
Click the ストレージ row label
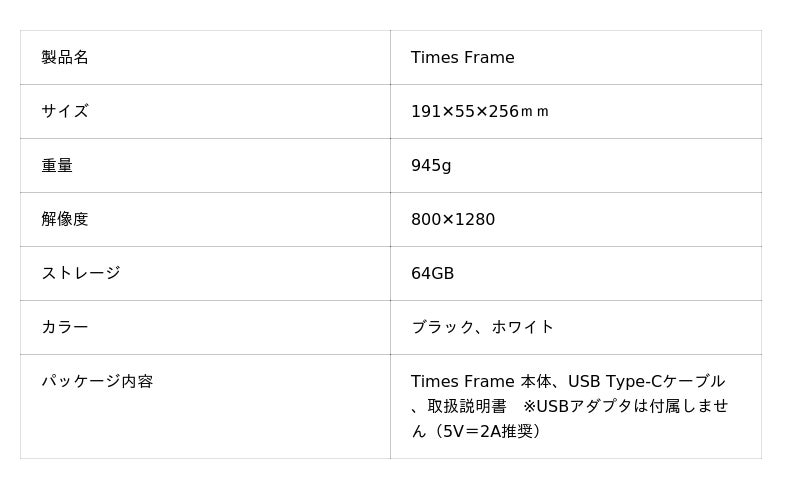(x=81, y=274)
